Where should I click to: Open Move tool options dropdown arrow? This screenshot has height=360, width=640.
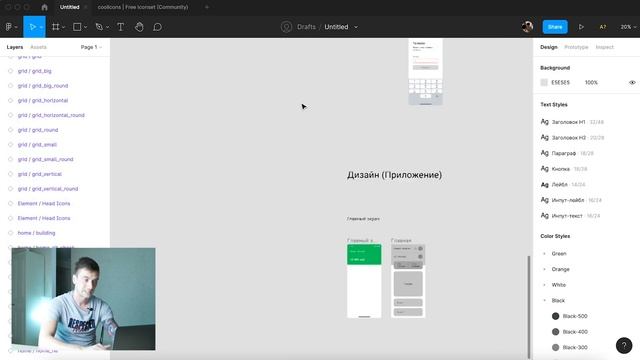tap(41, 27)
